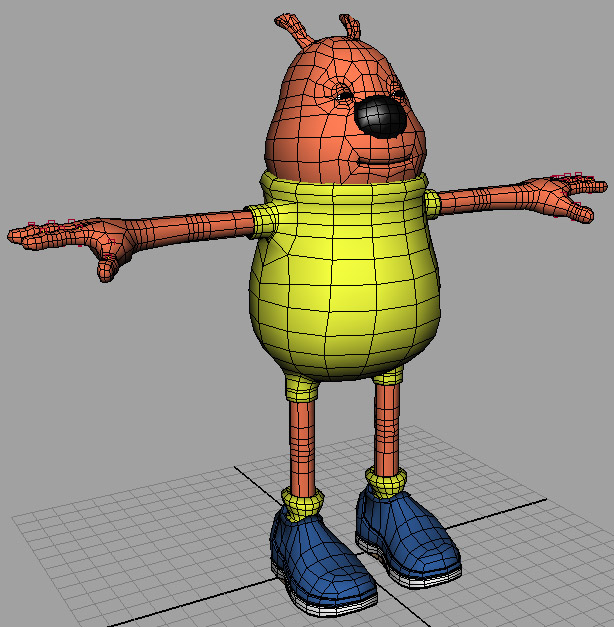Click a red selected vertex on the left-side hand
Screen dimensions: 614x627
53,224
